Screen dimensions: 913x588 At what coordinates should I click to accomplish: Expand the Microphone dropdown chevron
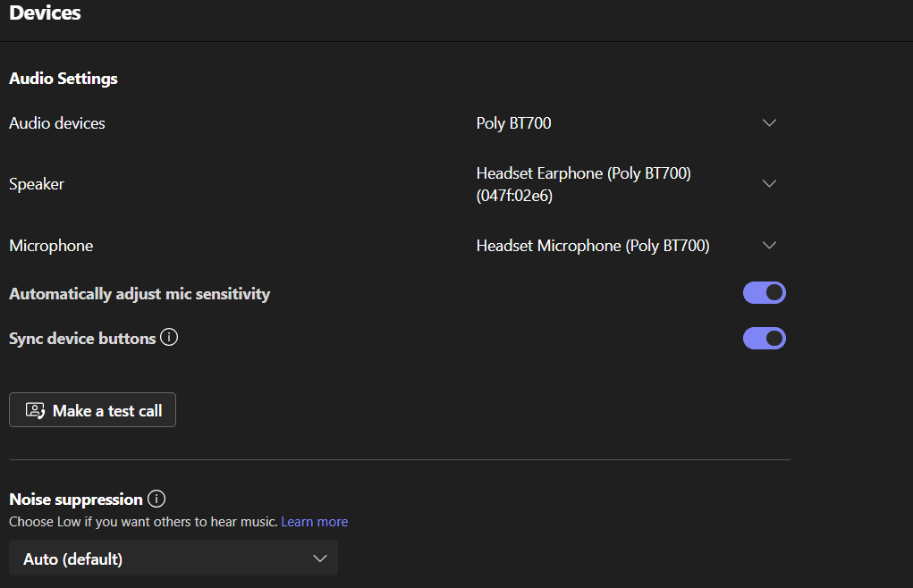(769, 246)
